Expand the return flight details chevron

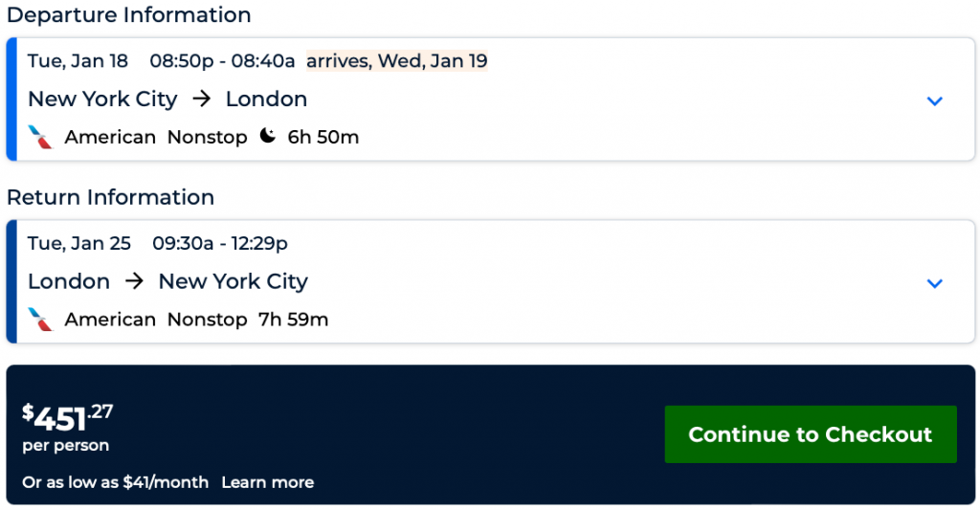point(935,283)
